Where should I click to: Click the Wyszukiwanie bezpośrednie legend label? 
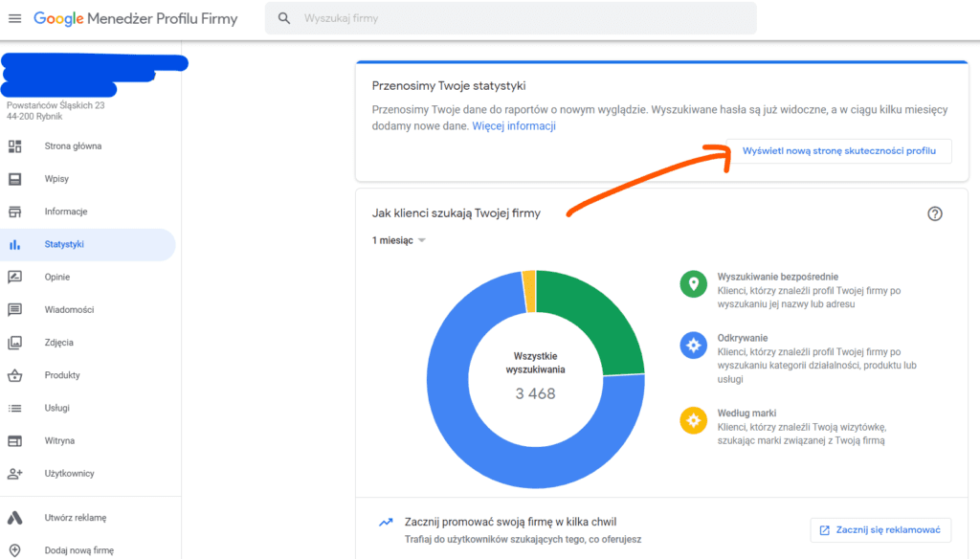pos(778,277)
